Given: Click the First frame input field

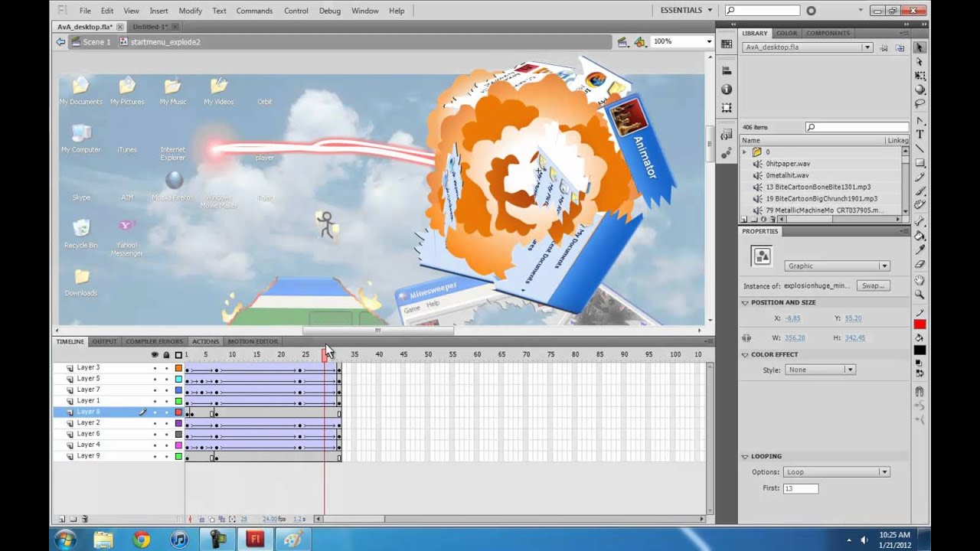Looking at the screenshot, I should click(800, 488).
